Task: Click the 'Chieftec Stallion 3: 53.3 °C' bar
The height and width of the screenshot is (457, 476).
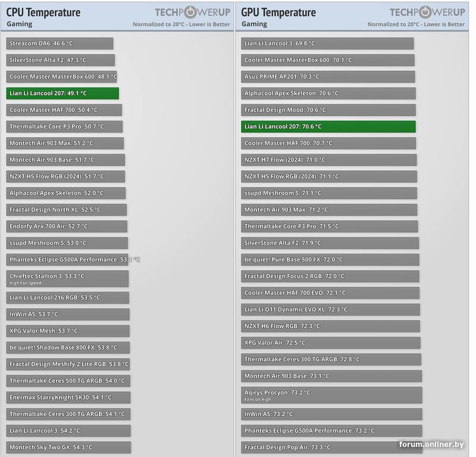Action: click(67, 278)
